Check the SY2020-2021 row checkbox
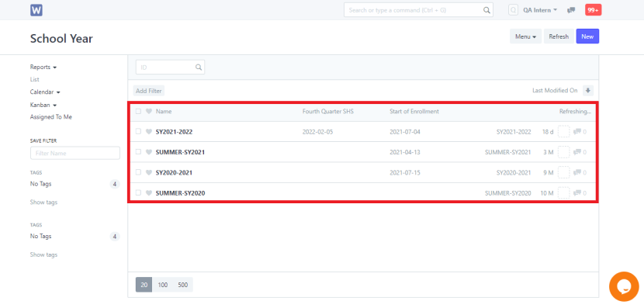Viewport: 644px width, 308px height. pos(138,172)
